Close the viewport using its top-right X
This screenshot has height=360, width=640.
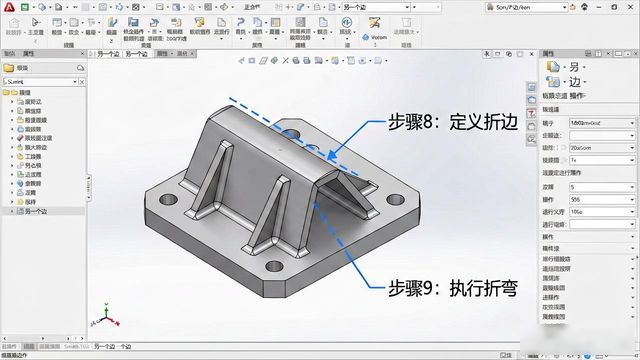[531, 54]
